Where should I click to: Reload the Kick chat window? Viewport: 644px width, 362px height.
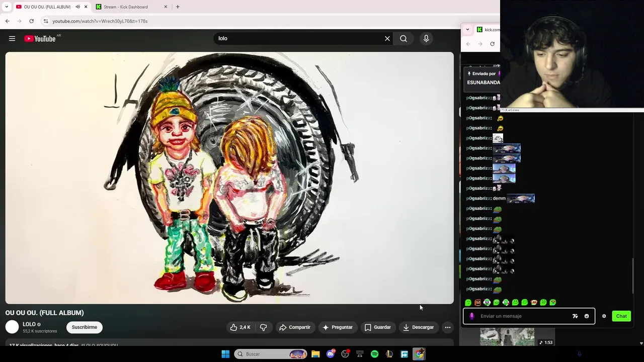492,44
